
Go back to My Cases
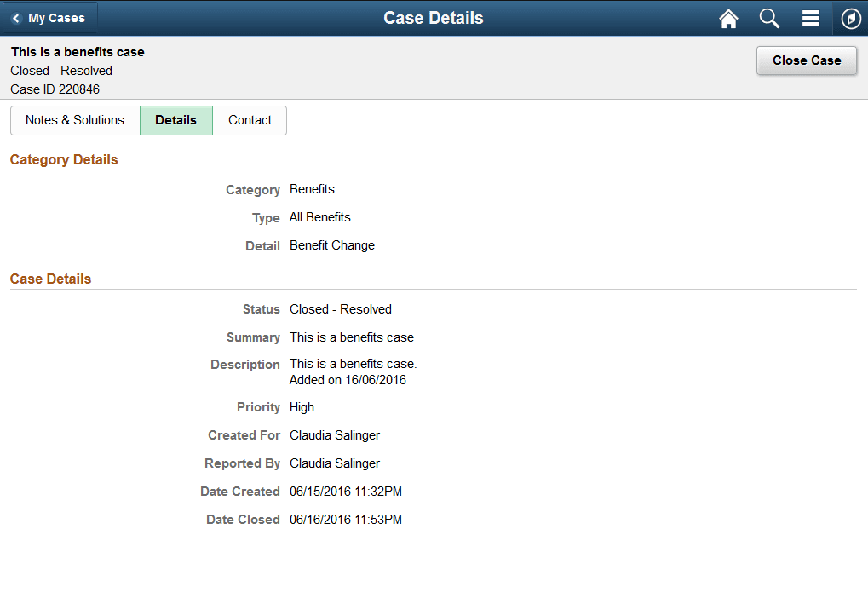coord(49,18)
